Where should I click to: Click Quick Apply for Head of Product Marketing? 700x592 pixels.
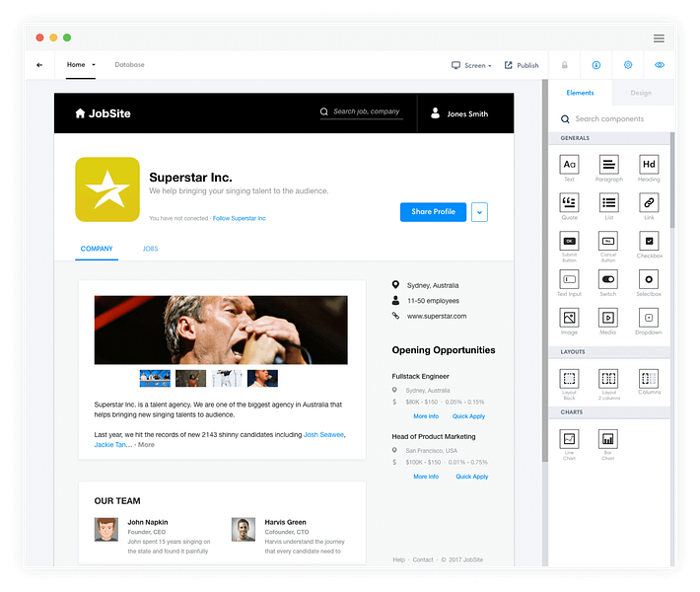472,477
